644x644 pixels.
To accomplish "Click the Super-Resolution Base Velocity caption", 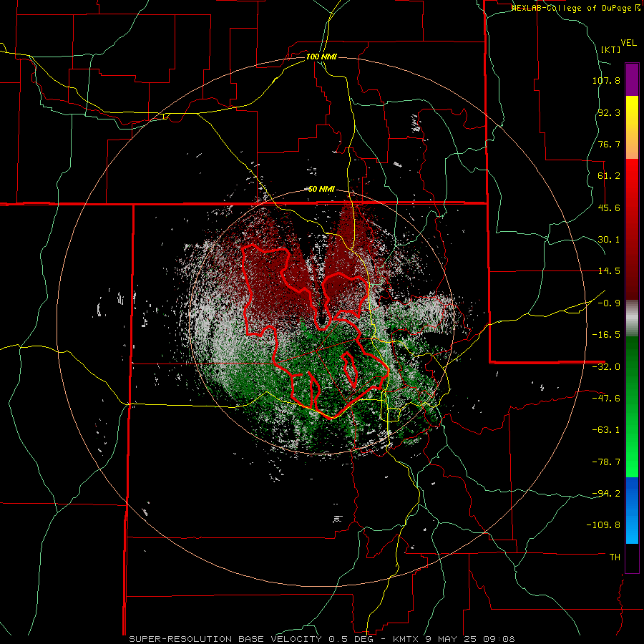I will pyautogui.click(x=321, y=639).
